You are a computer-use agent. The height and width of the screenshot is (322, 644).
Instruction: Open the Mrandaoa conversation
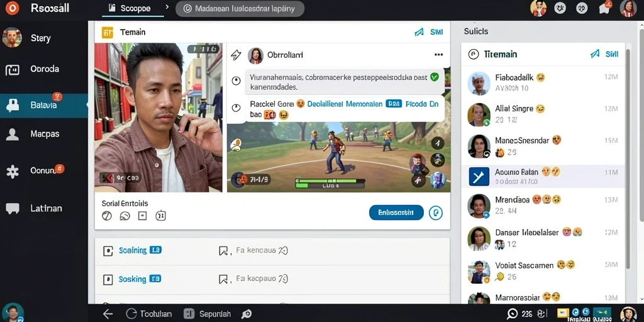coord(543,206)
